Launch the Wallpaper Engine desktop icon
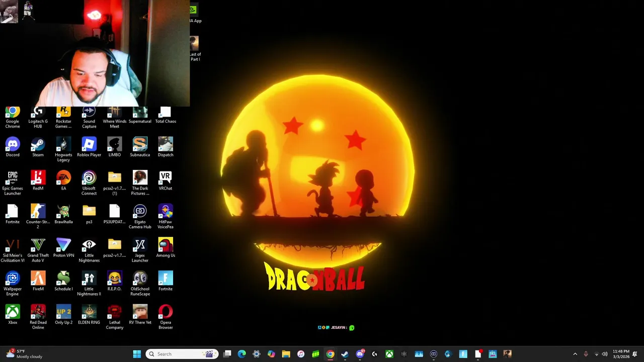Image resolution: width=644 pixels, height=362 pixels. click(13, 284)
